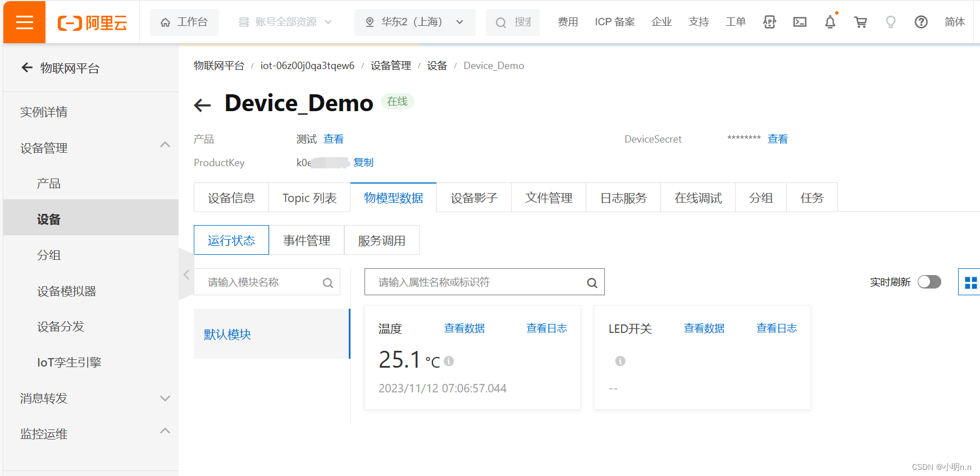The image size is (980, 476).
Task: Go back using arrow beside 物联网平台
Action: click(27, 68)
